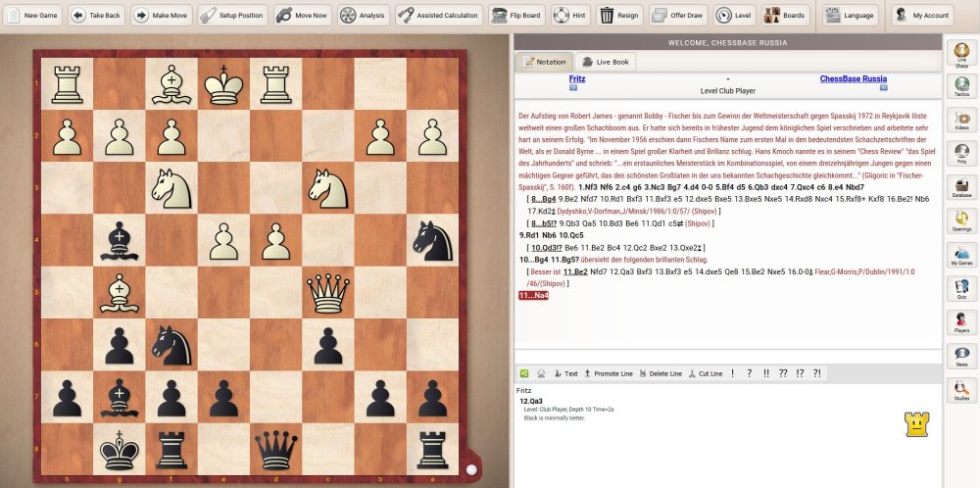
Task: Switch to the Live Book tab
Action: (607, 62)
